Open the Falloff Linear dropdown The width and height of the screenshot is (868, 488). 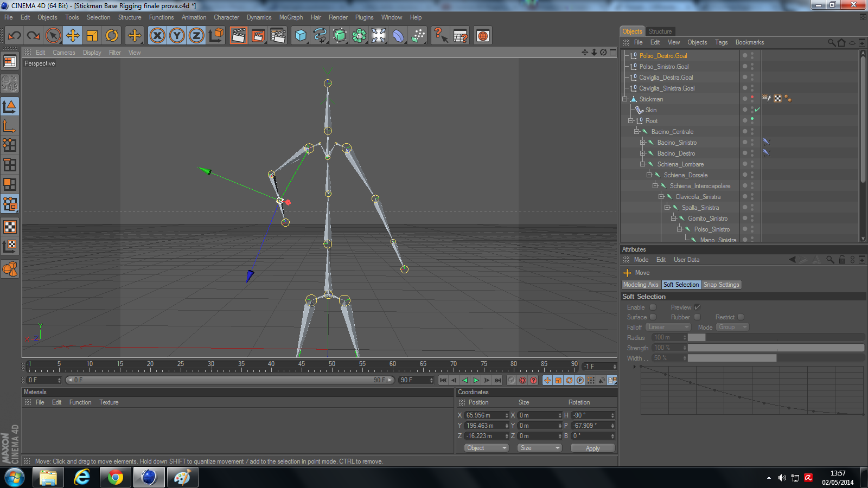668,327
